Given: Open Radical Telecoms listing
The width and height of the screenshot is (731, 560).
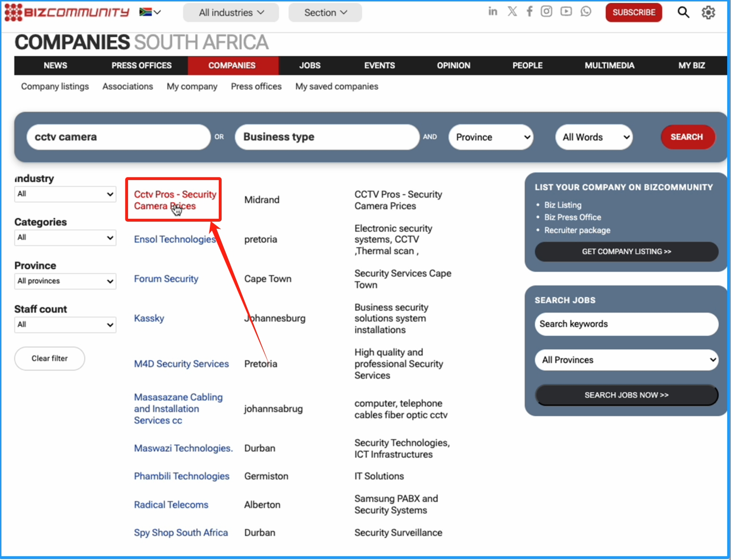Looking at the screenshot, I should tap(171, 505).
